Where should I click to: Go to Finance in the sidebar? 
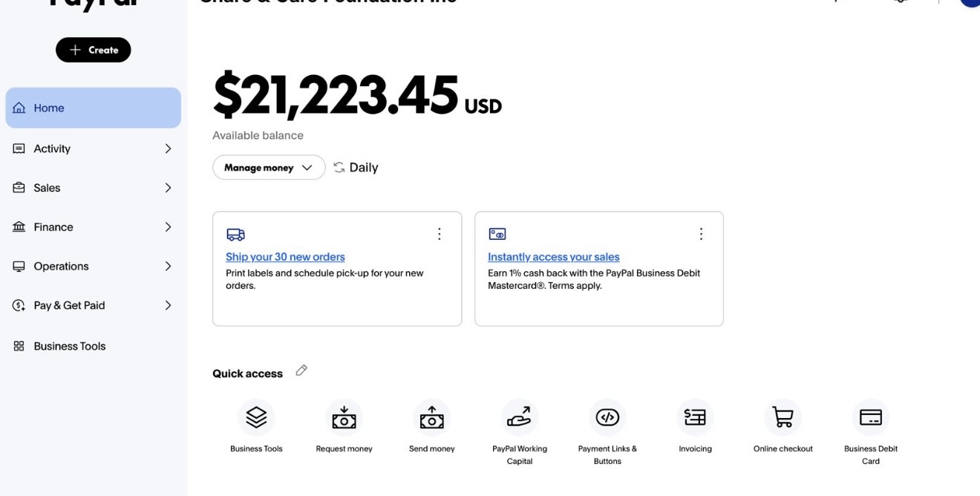(94, 227)
